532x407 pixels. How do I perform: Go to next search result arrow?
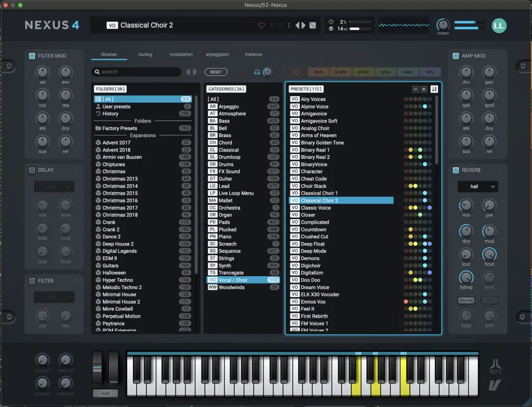195,72
